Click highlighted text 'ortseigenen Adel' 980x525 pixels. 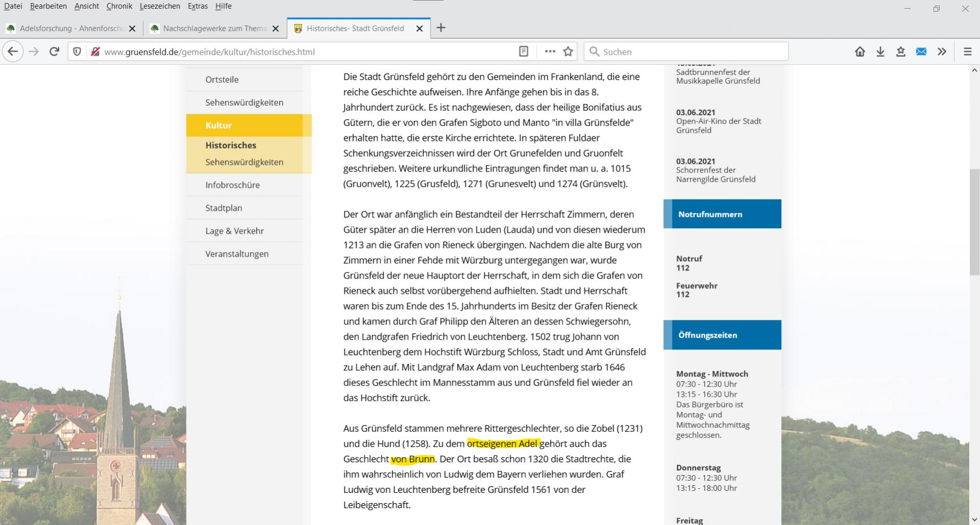(x=503, y=444)
